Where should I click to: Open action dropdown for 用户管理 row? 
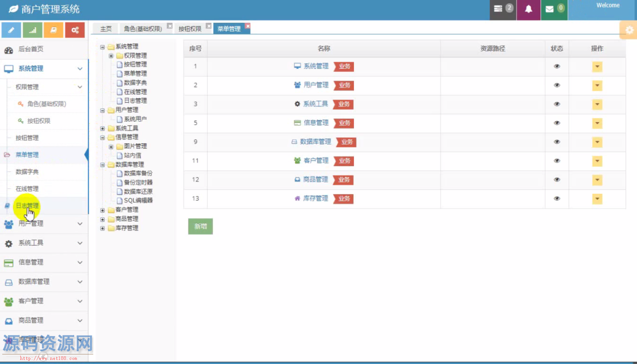tap(597, 86)
